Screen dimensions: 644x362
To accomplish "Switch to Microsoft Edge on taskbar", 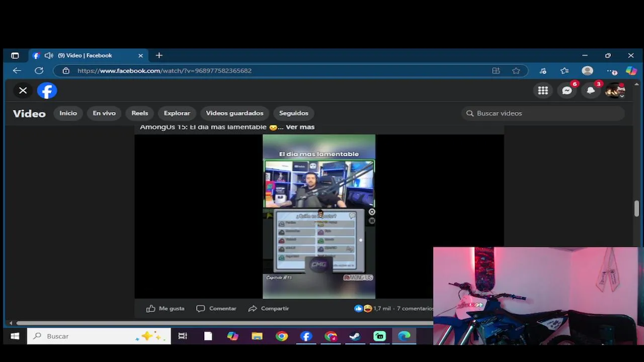I will (405, 336).
